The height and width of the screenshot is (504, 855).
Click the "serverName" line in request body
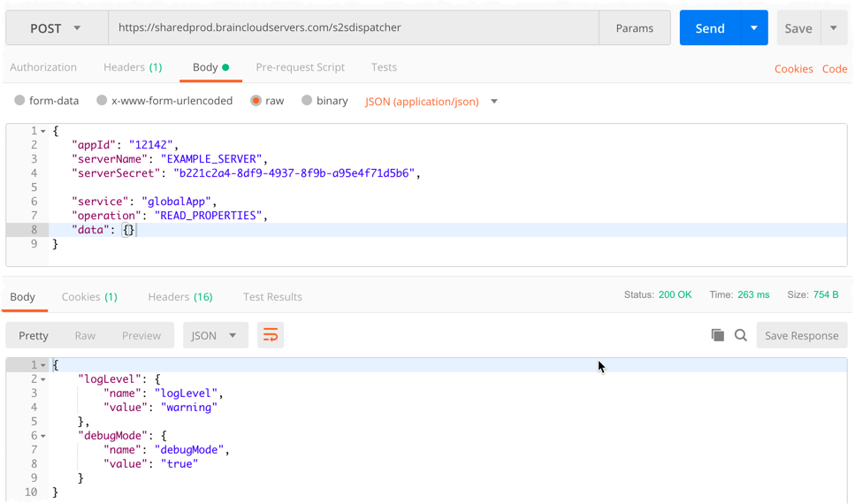tap(170, 159)
